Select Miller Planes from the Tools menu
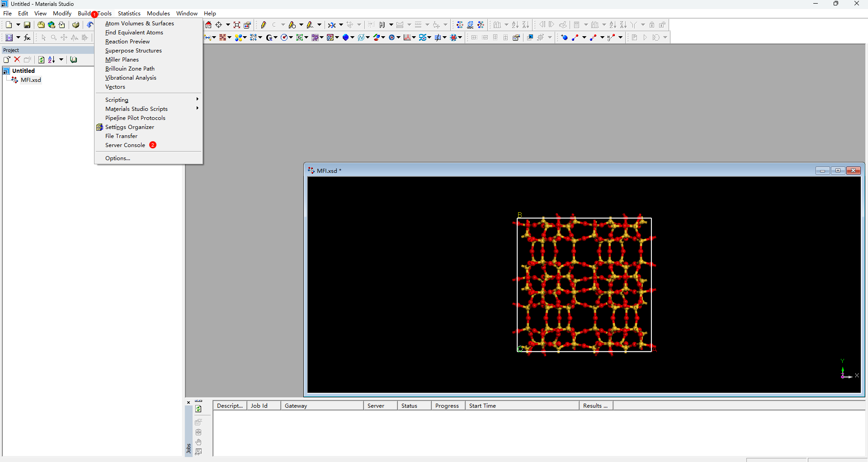Screen dimensions: 868x462 click(122, 60)
